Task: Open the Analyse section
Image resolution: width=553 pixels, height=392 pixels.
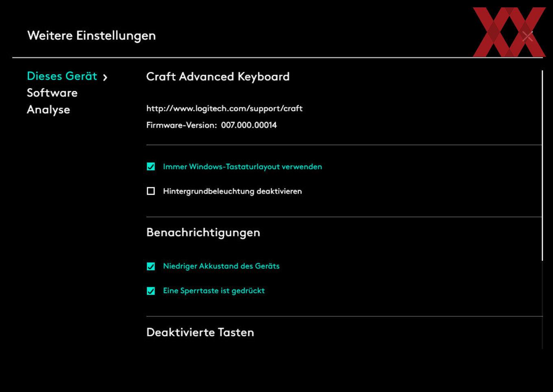Action: [48, 110]
